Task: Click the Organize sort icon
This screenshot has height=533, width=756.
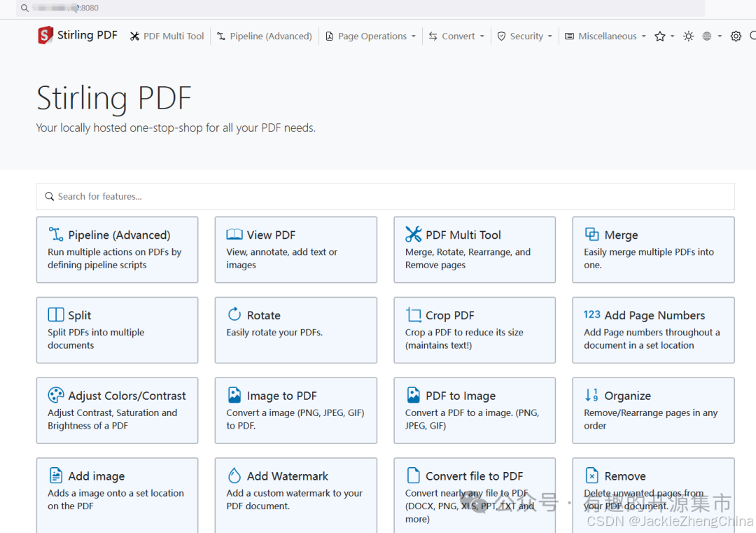Action: [591, 395]
